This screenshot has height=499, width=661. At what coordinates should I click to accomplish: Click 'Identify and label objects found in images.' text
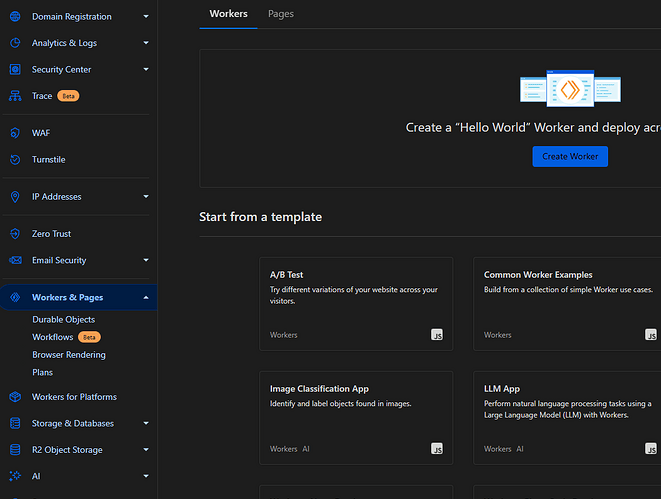pyautogui.click(x=341, y=404)
